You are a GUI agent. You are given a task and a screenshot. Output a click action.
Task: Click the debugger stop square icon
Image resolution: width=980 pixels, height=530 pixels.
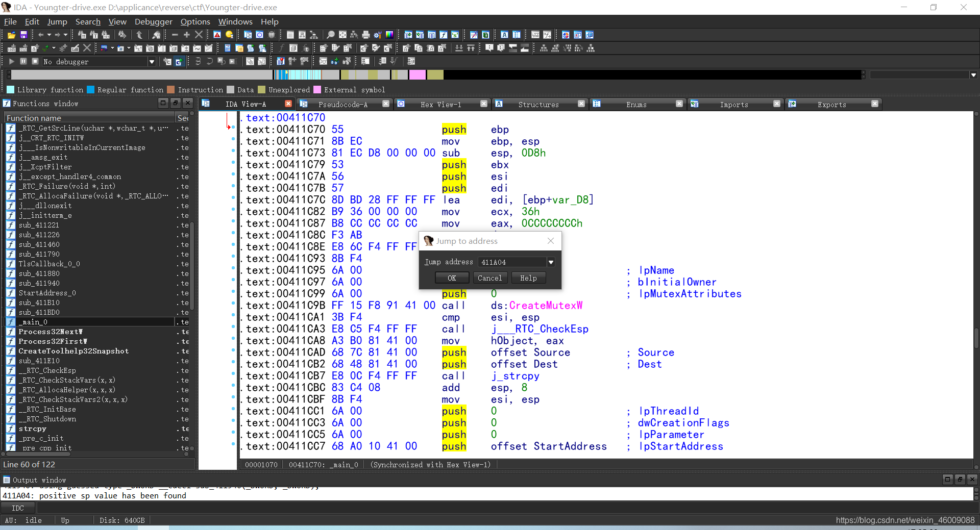click(x=35, y=61)
